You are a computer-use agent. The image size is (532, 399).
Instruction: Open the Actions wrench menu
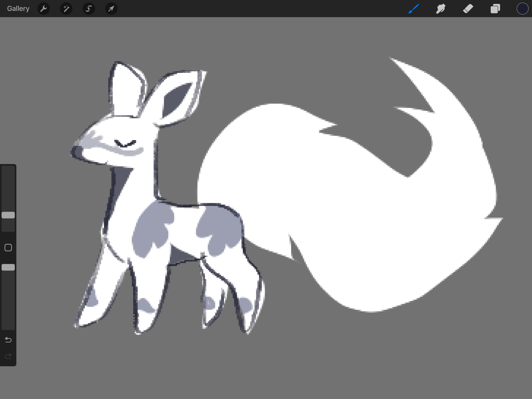[x=44, y=9]
